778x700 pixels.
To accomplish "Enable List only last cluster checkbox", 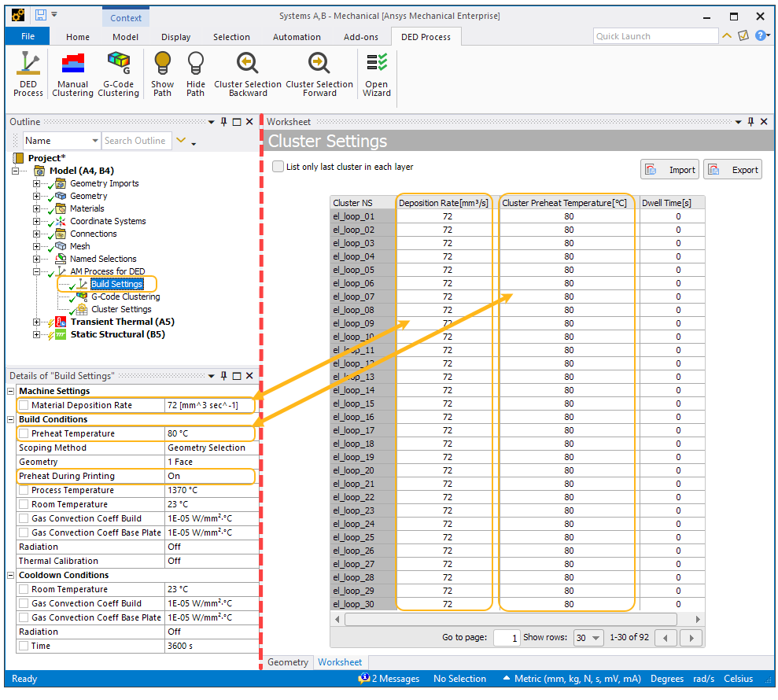I will [x=278, y=167].
